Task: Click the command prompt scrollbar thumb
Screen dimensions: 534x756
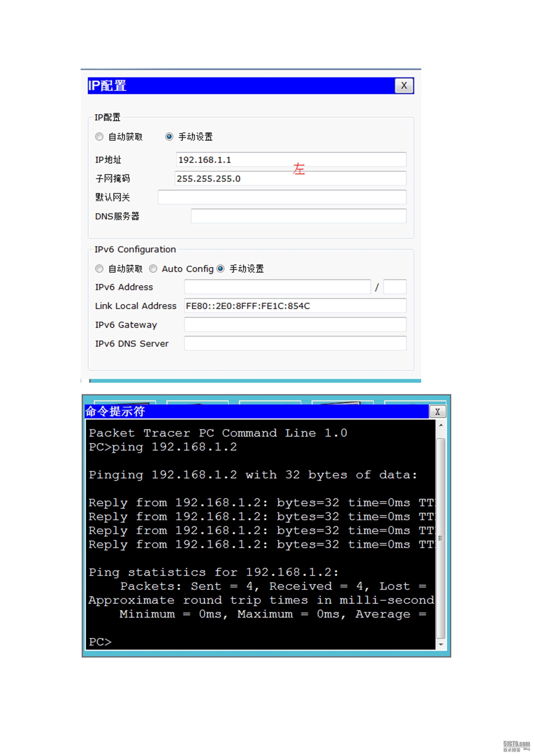Action: point(441,538)
